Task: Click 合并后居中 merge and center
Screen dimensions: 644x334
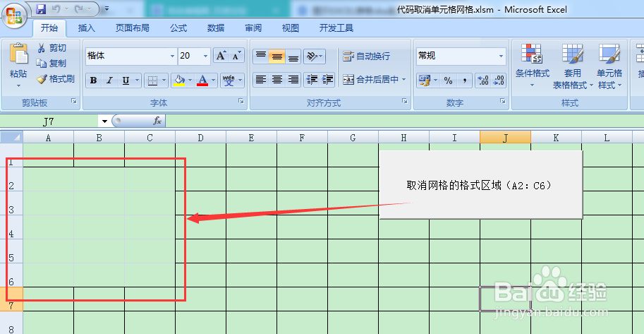Action: coord(371,79)
